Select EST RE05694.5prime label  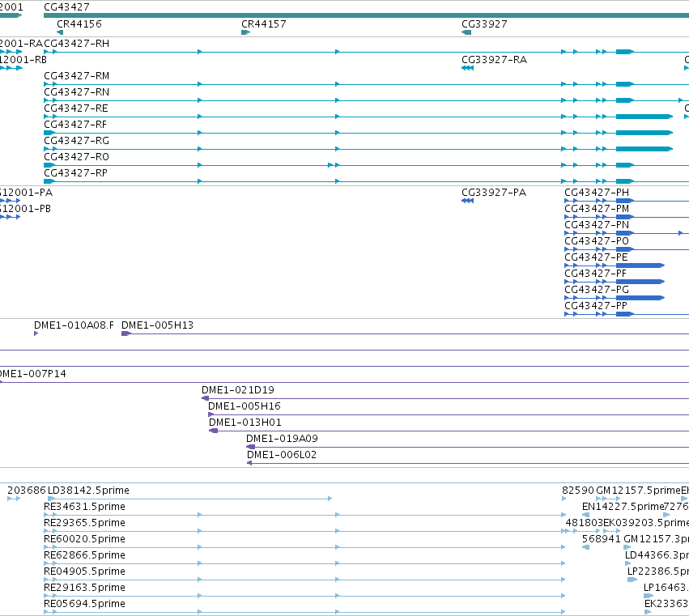pos(84,605)
